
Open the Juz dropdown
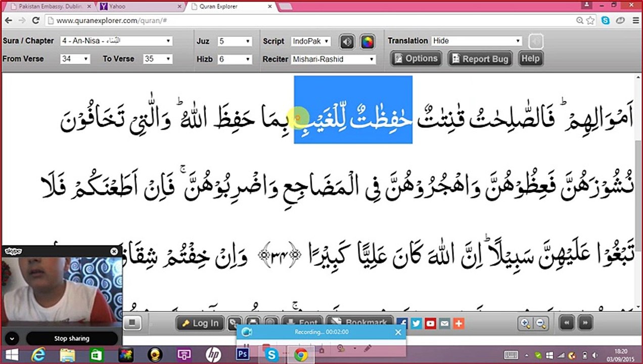point(235,41)
